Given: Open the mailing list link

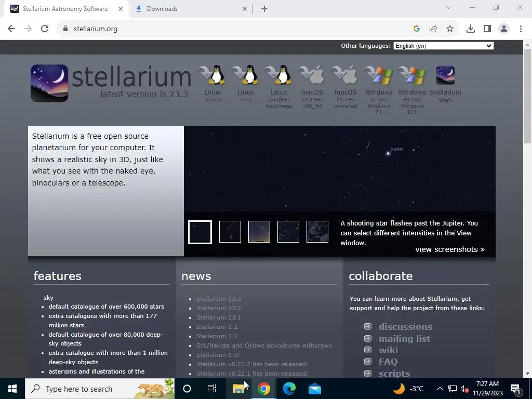Looking at the screenshot, I should 404,339.
